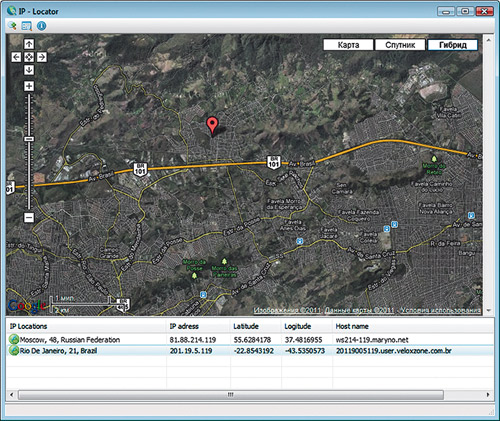Open Условия использования link on map
The width and height of the screenshot is (500, 421).
tap(440, 310)
